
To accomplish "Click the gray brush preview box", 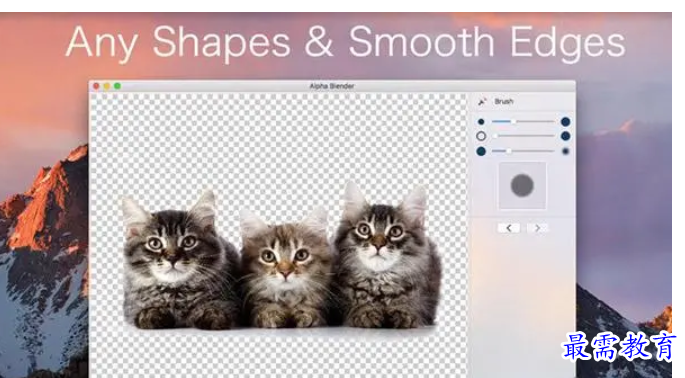I will pos(522,185).
